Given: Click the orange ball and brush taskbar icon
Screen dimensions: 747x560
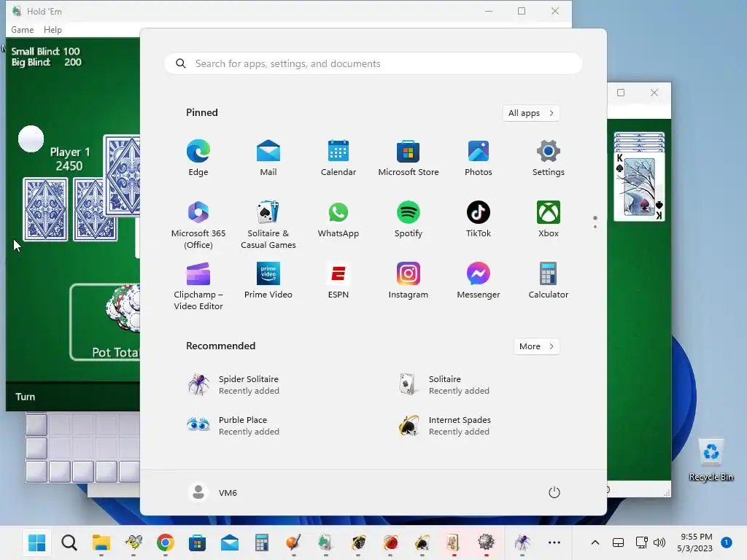Looking at the screenshot, I should tap(293, 542).
